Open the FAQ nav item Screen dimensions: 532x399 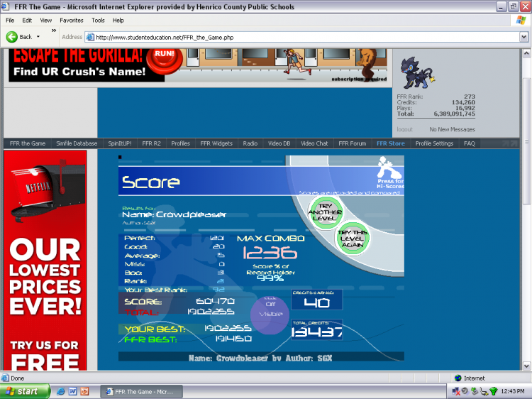[470, 143]
